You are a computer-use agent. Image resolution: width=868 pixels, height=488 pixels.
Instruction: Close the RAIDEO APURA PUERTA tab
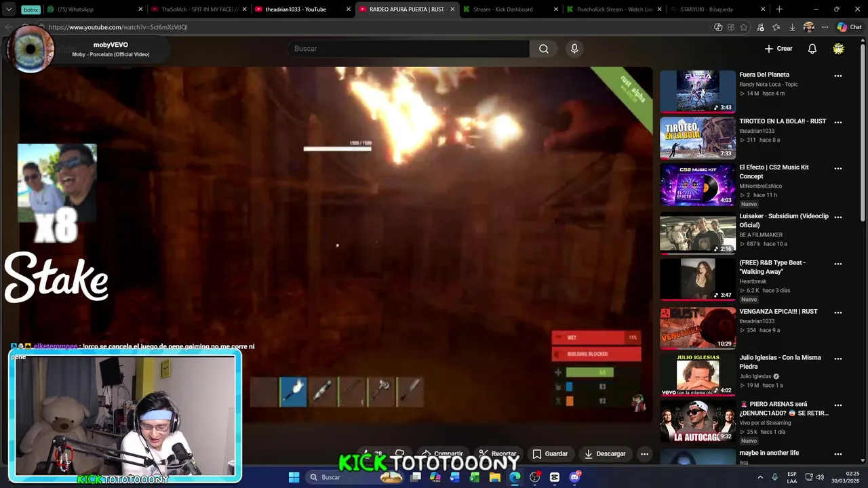pyautogui.click(x=452, y=9)
